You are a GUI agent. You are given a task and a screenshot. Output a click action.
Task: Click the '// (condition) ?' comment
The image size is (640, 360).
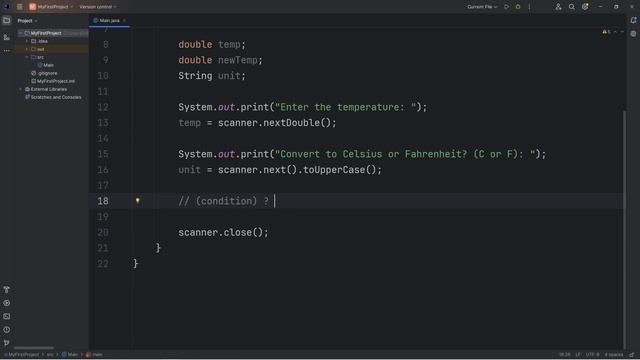point(223,201)
